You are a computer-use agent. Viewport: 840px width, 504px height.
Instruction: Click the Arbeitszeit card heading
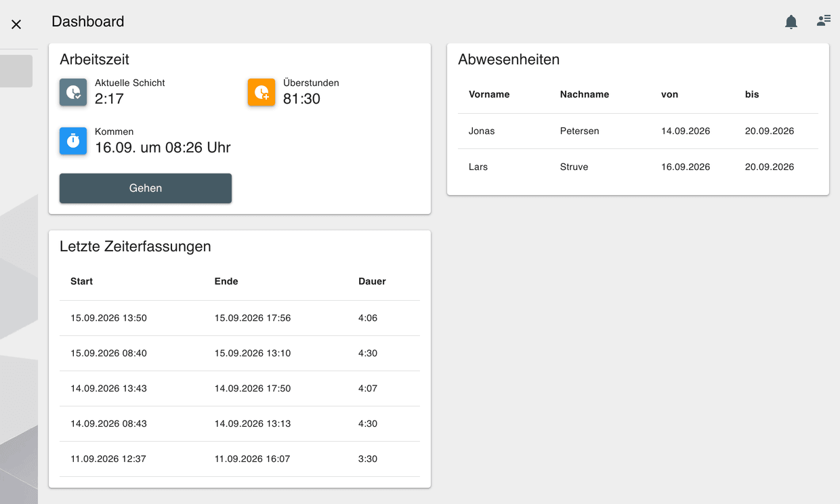94,60
